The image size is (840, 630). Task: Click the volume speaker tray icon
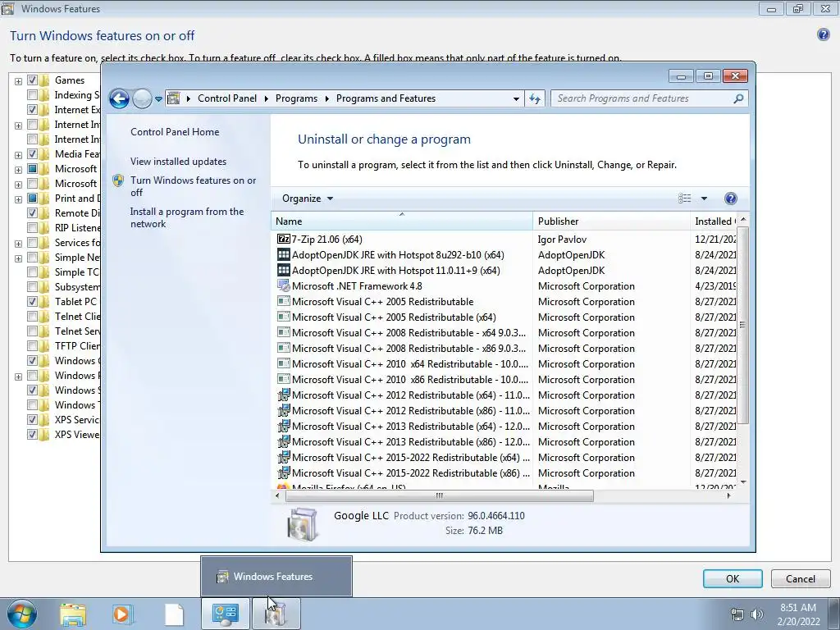point(757,614)
